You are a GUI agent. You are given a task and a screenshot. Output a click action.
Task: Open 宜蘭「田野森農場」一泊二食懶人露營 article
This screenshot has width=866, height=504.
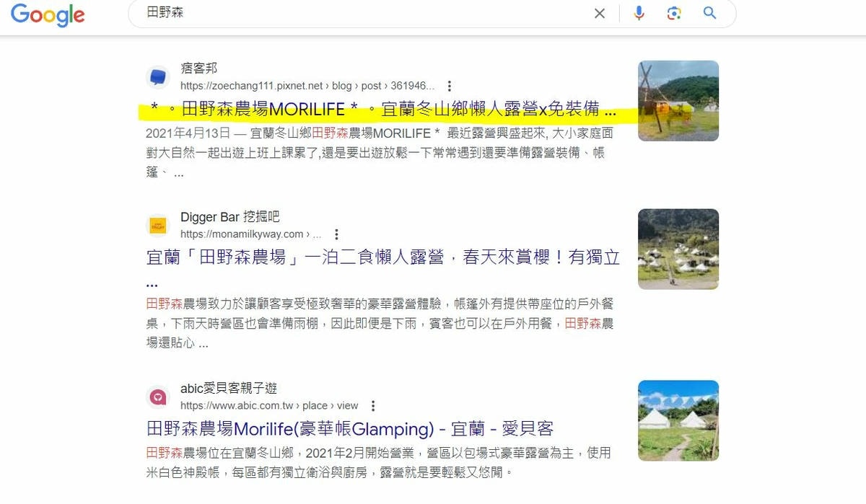pyautogui.click(x=382, y=258)
